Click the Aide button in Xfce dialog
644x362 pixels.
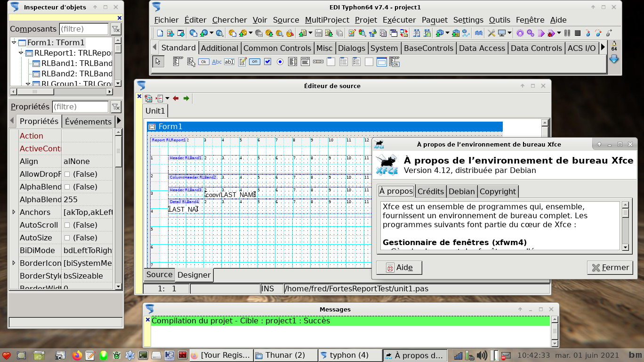click(x=399, y=267)
